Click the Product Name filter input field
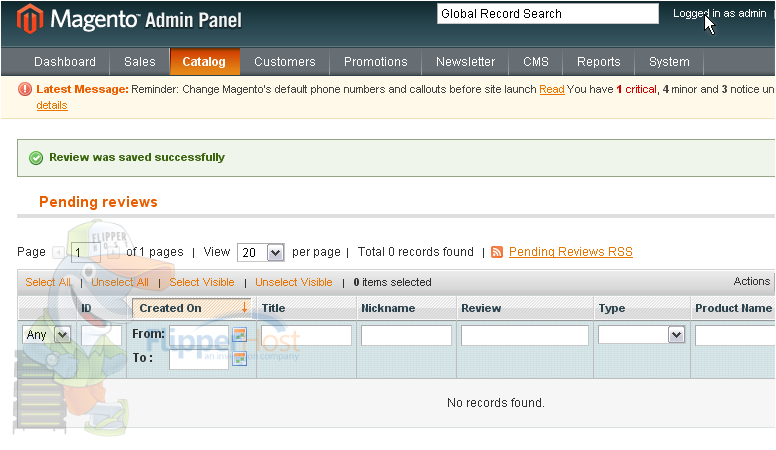776x450 pixels. point(735,335)
